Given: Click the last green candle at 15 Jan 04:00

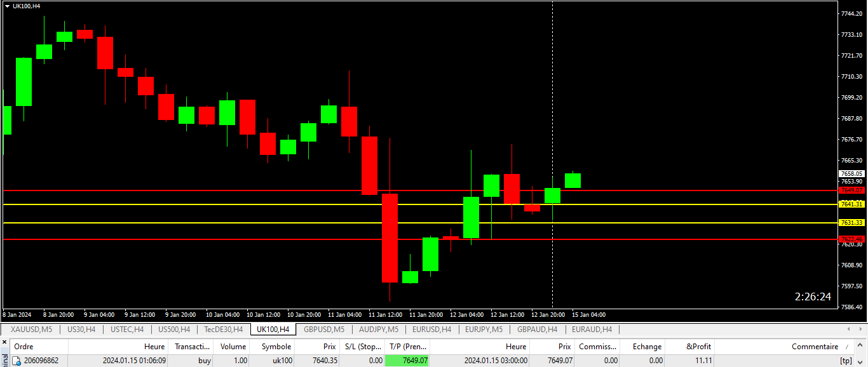Looking at the screenshot, I should [573, 180].
